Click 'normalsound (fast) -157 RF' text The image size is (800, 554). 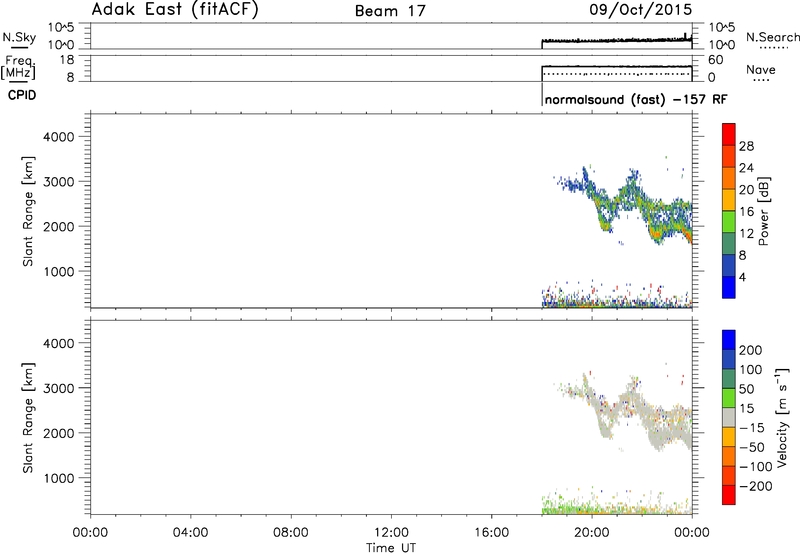pyautogui.click(x=636, y=99)
